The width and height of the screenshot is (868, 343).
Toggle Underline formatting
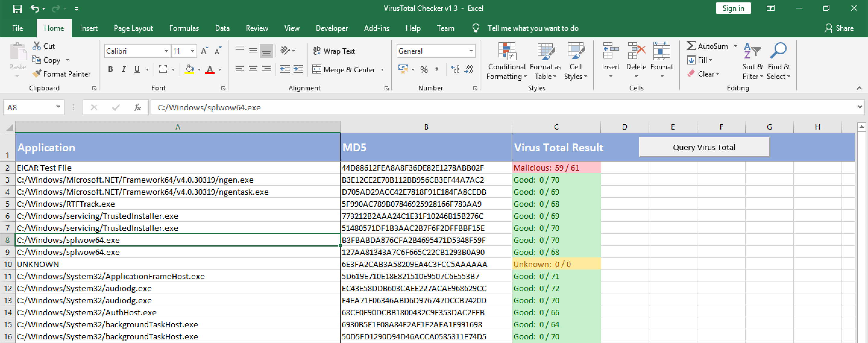(x=137, y=69)
